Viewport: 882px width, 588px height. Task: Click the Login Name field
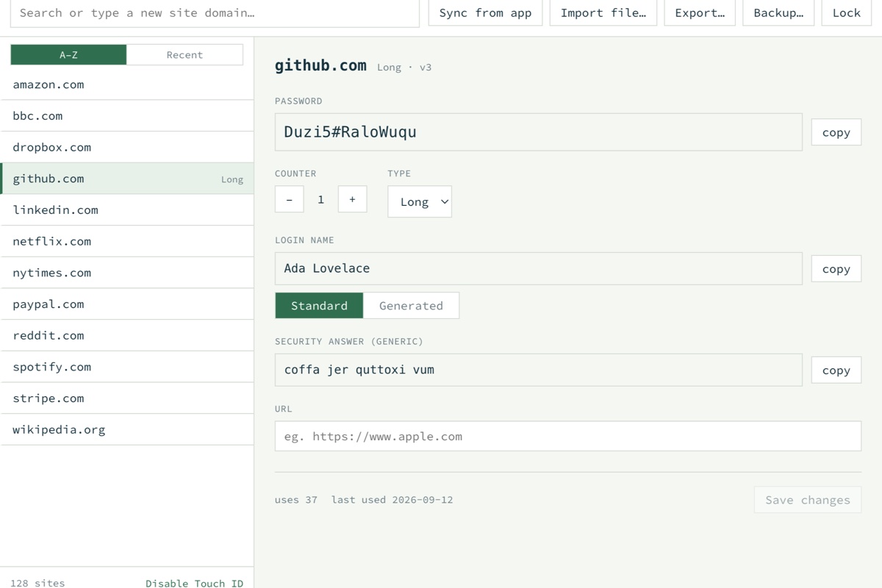pyautogui.click(x=539, y=268)
